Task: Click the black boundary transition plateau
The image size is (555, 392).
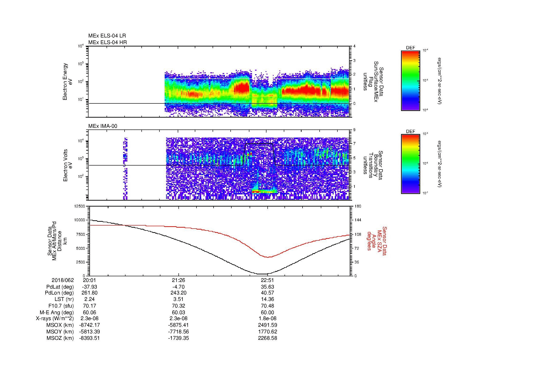Action: [259, 144]
